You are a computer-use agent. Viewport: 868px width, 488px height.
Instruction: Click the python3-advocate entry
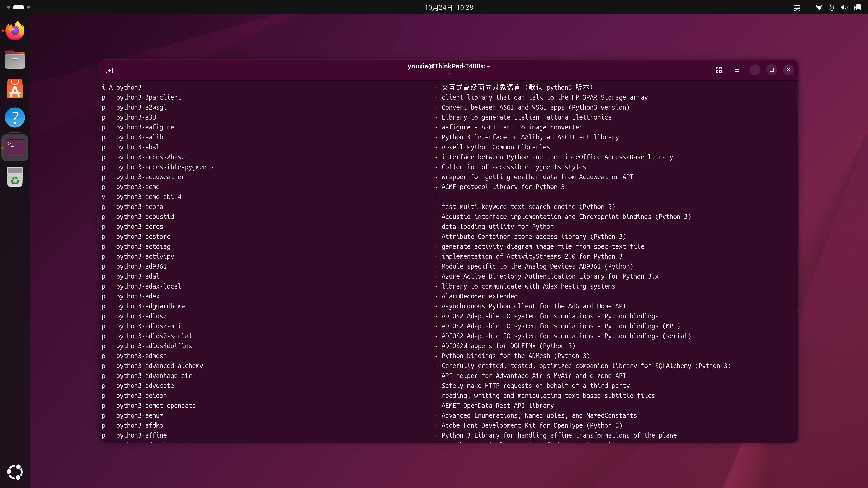145,386
